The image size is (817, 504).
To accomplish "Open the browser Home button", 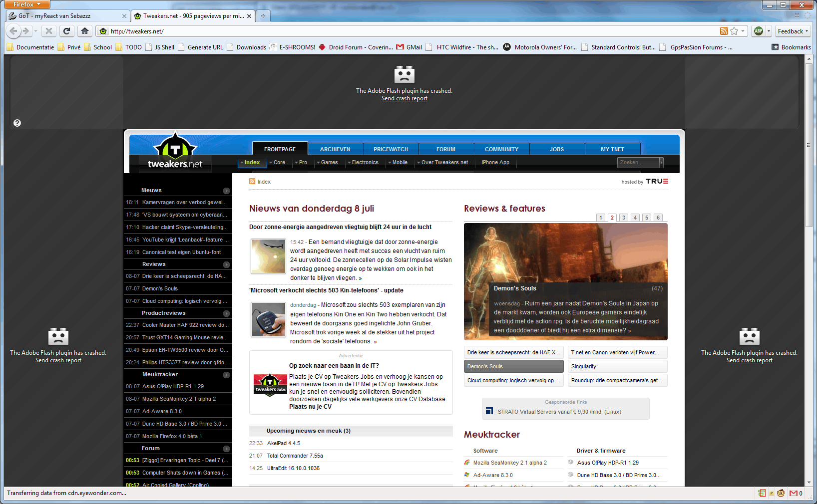I will (x=85, y=31).
